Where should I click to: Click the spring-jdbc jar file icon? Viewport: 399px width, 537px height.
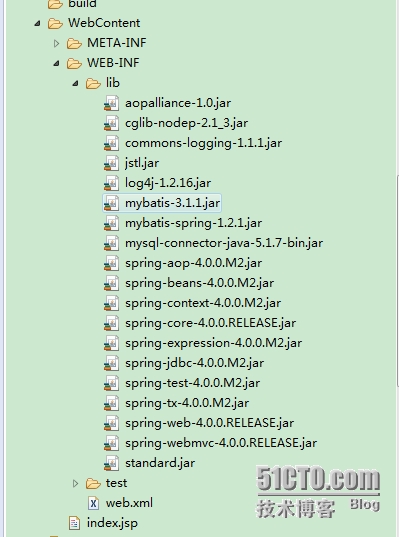tap(111, 363)
